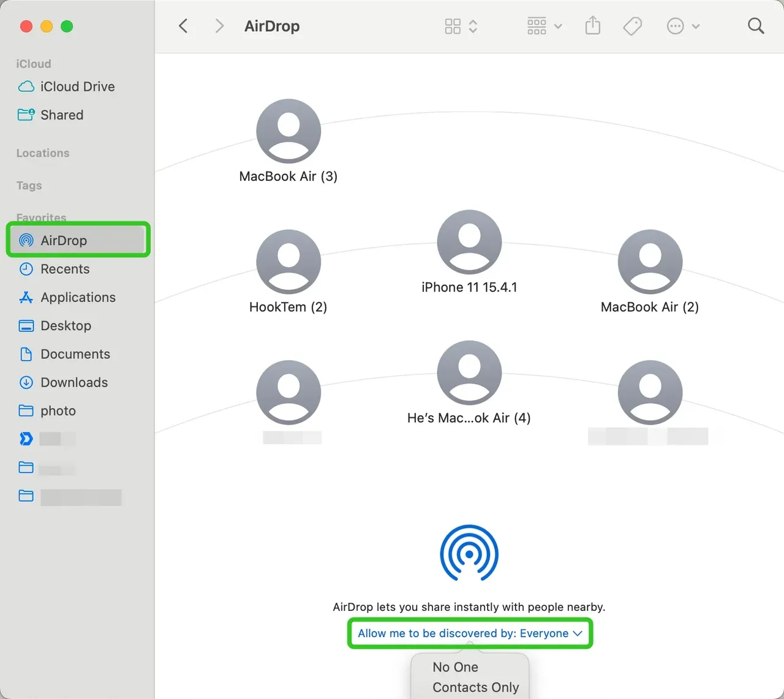Open iCloud Drive in sidebar
The image size is (784, 699).
77,86
